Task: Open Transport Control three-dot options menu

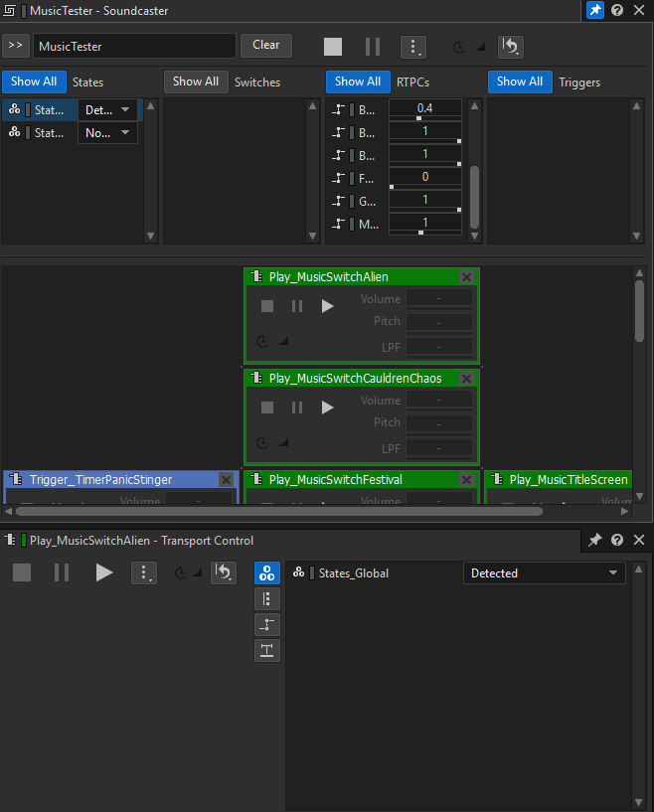Action: [144, 573]
